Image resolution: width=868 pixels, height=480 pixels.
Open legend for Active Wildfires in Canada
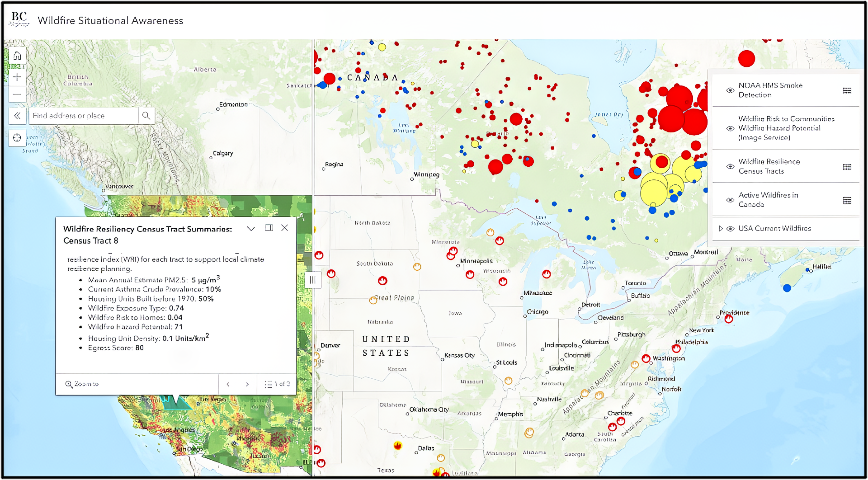pos(847,200)
